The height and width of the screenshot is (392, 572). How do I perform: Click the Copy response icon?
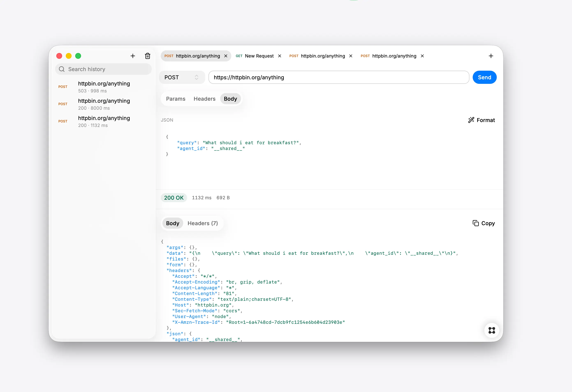pos(476,223)
